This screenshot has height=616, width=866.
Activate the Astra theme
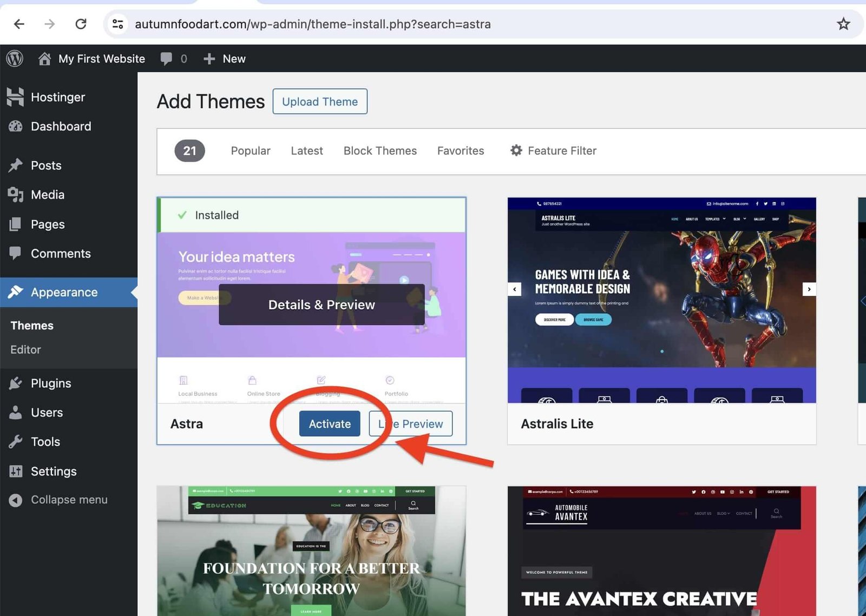[330, 423]
